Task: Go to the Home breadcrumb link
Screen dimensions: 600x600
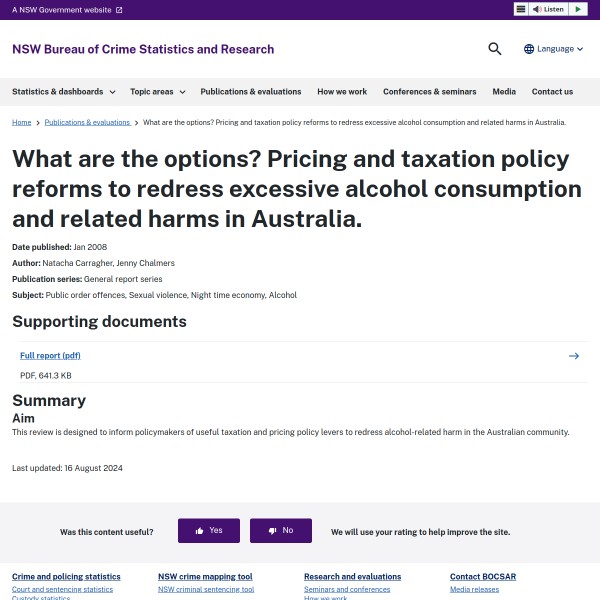Action: click(x=21, y=122)
